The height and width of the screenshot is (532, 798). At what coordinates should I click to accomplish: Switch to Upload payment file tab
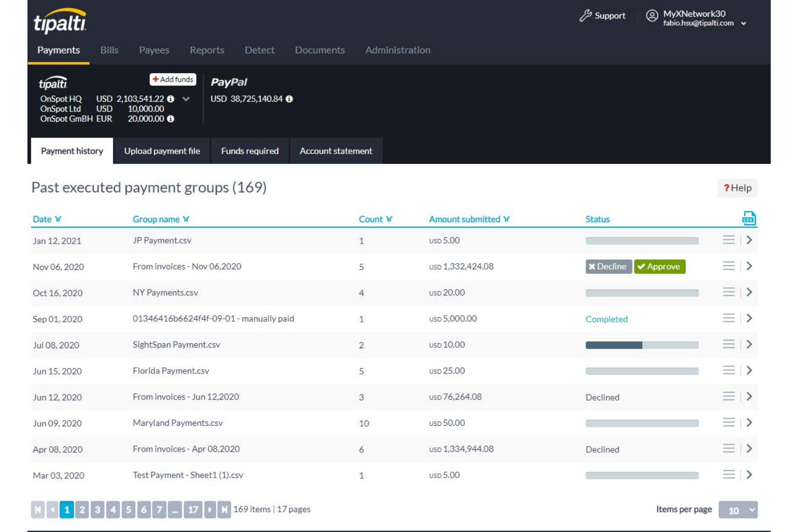162,151
